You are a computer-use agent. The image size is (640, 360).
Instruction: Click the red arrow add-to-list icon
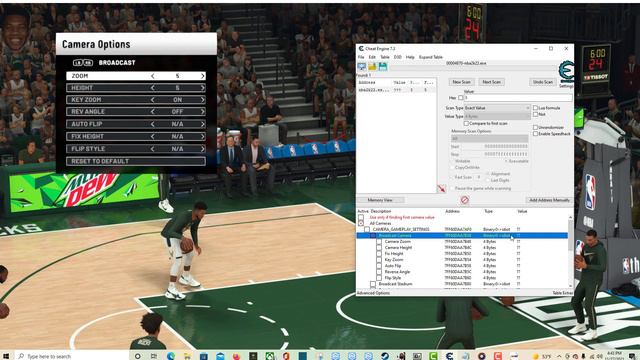[442, 189]
